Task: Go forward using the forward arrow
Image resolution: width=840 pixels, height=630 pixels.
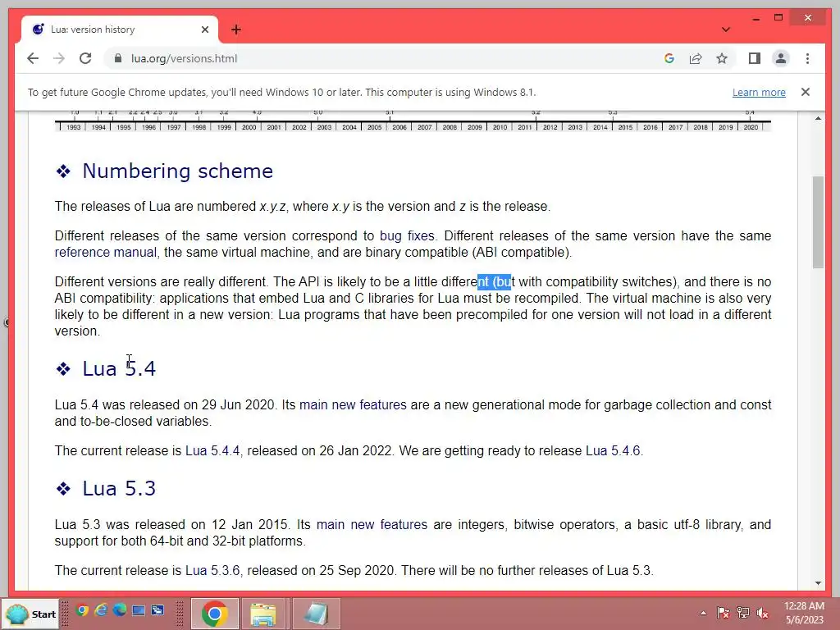Action: (59, 58)
